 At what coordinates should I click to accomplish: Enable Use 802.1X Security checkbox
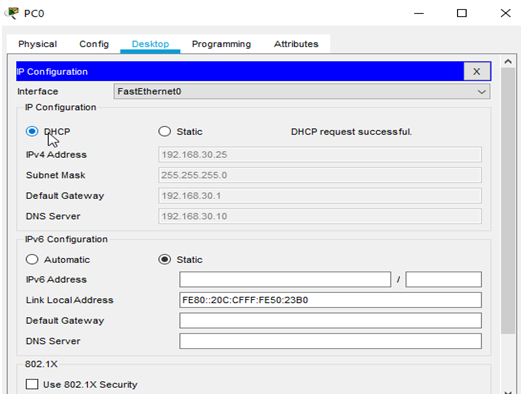point(32,384)
